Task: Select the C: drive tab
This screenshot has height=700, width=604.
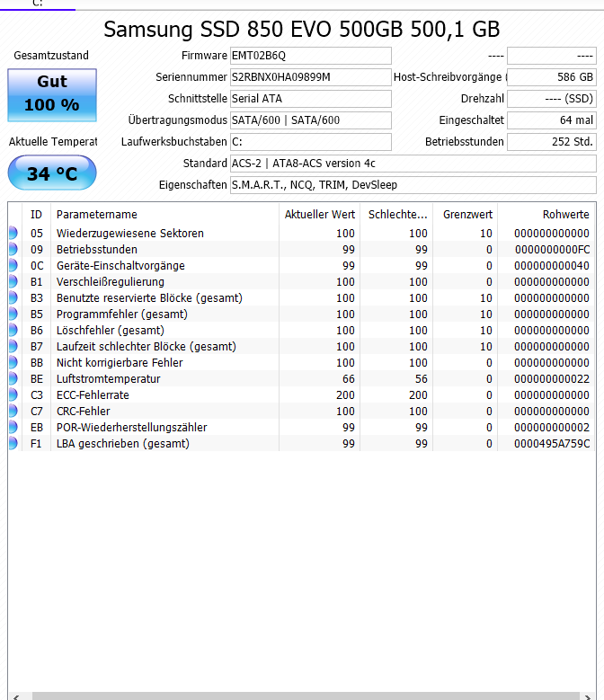Action: (x=38, y=4)
